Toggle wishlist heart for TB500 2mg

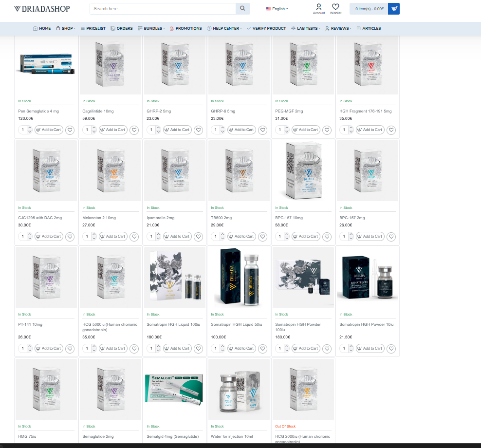[x=263, y=237]
